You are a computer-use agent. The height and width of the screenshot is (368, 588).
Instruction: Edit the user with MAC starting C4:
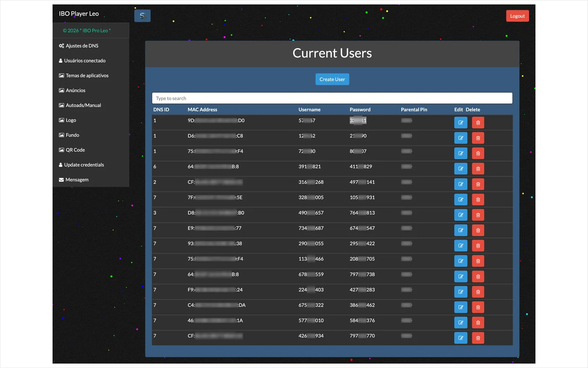[460, 307]
